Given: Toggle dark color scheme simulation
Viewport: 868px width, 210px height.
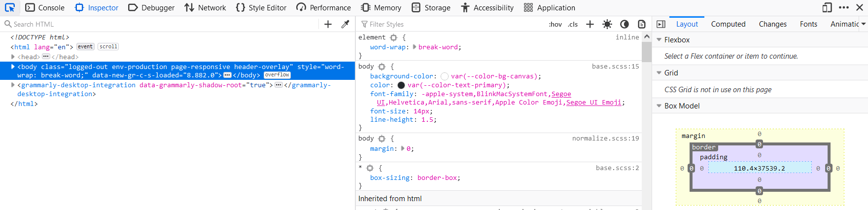Looking at the screenshot, I should coord(625,24).
